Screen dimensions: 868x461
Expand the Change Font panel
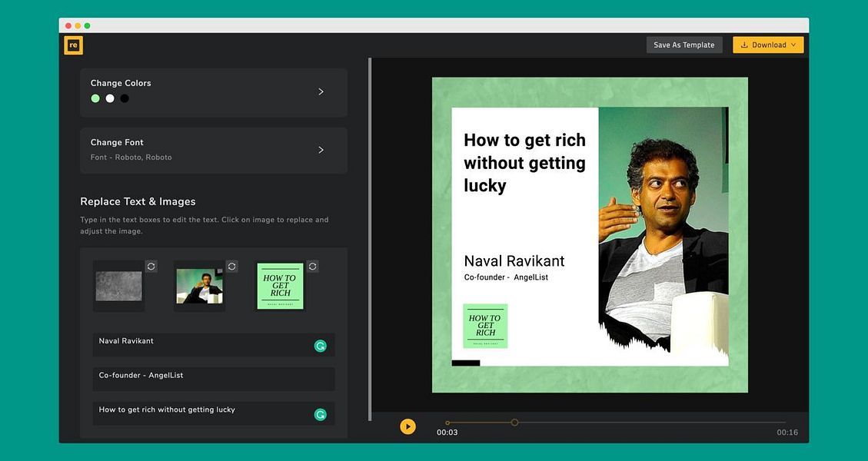(321, 149)
